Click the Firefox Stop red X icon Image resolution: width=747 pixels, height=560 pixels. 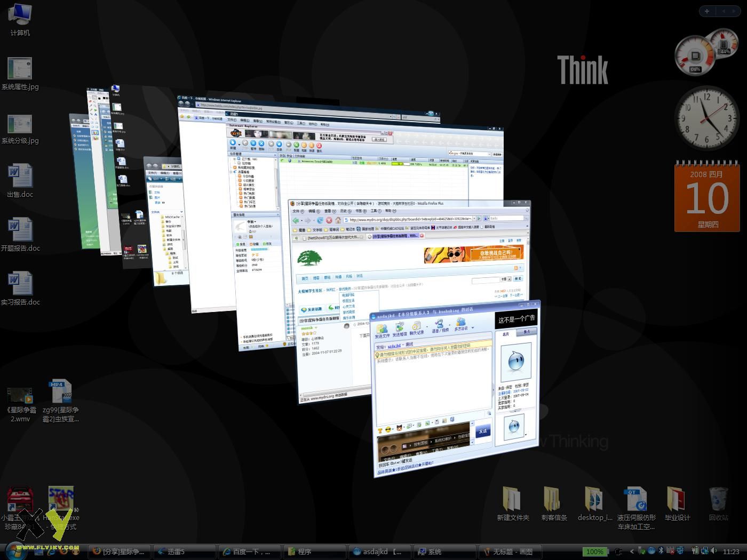click(329, 220)
